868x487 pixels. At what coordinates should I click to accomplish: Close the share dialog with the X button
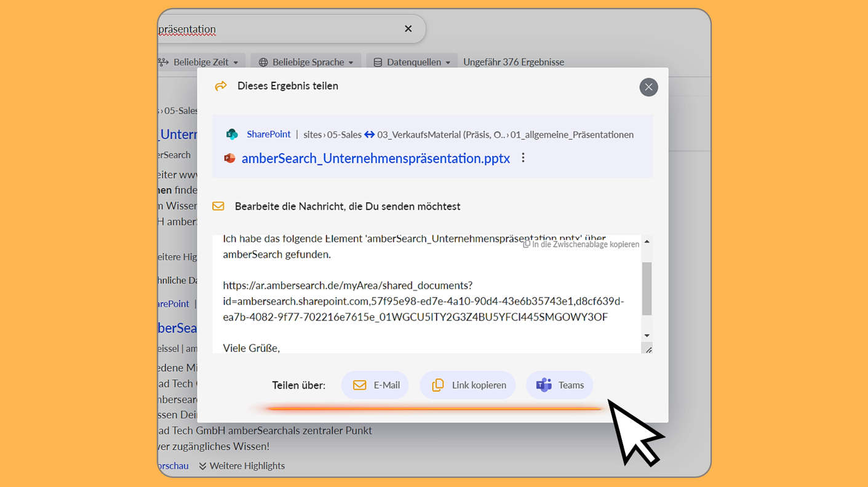648,87
